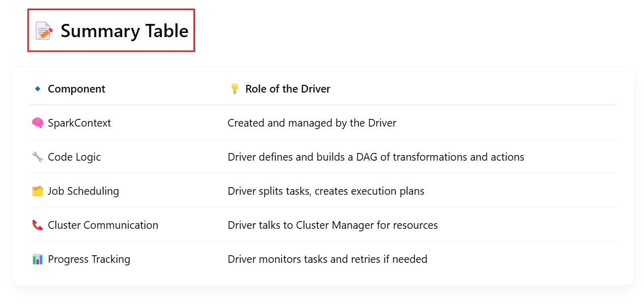Click 'Driver monitors tasks and retries' text
The width and height of the screenshot is (644, 304).
click(x=327, y=259)
